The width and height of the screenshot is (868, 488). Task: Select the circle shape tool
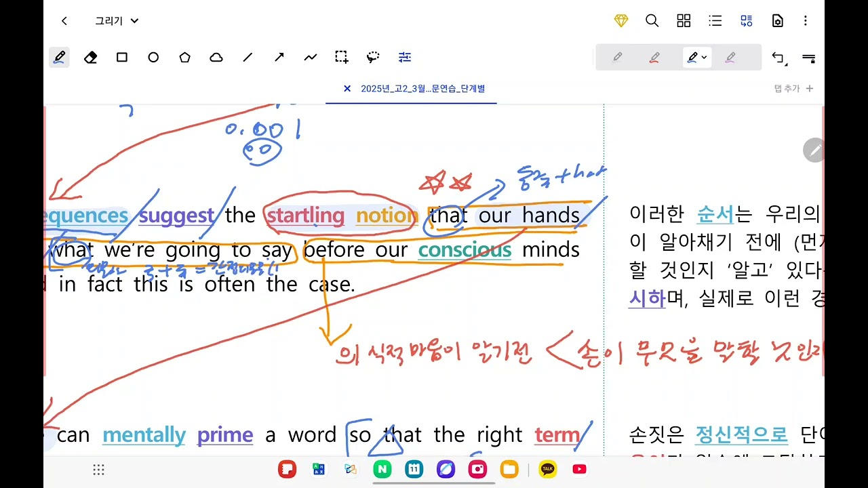tap(153, 58)
